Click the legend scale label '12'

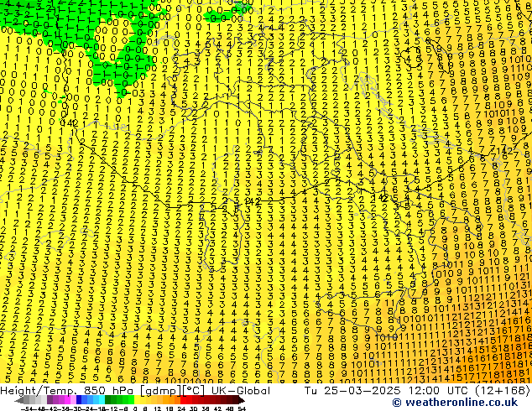(158, 408)
